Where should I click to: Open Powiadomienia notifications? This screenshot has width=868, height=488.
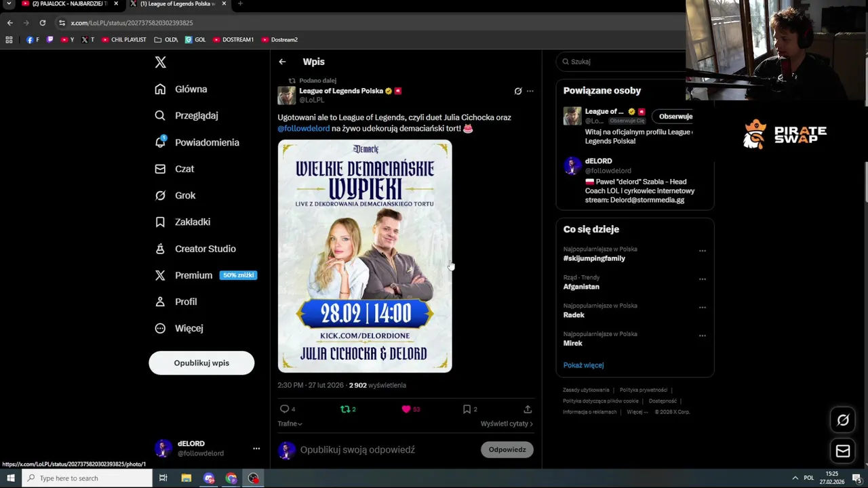[x=197, y=142]
